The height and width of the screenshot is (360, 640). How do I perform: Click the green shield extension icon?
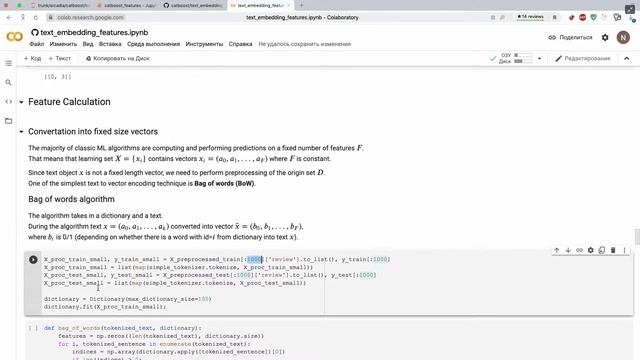tap(593, 17)
